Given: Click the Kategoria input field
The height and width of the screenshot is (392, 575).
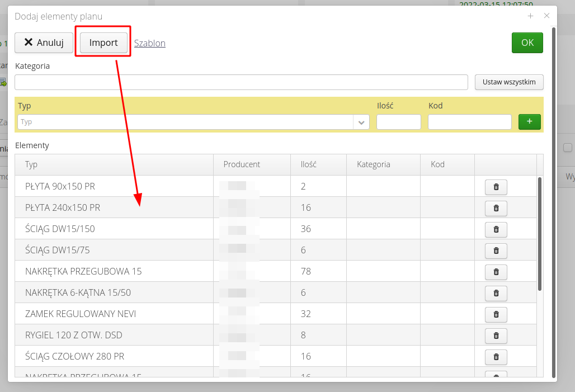Looking at the screenshot, I should click(x=241, y=82).
